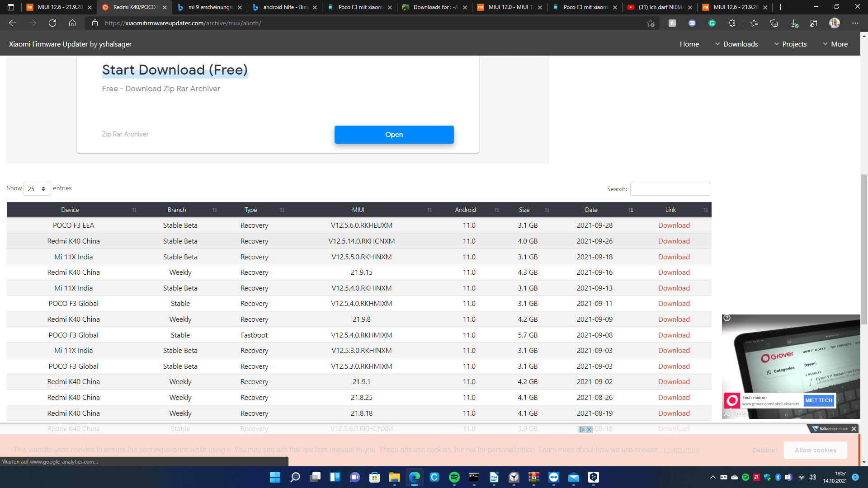Screen dimensions: 868x488
Task: Close the Valueimpression ad overlay
Action: [x=854, y=429]
